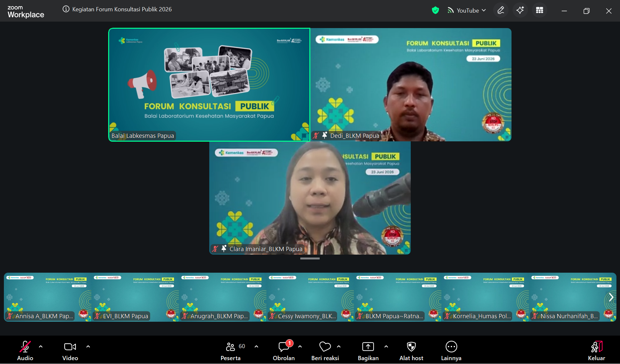Expand the Video options arrow
The height and width of the screenshot is (364, 620).
[x=88, y=347]
